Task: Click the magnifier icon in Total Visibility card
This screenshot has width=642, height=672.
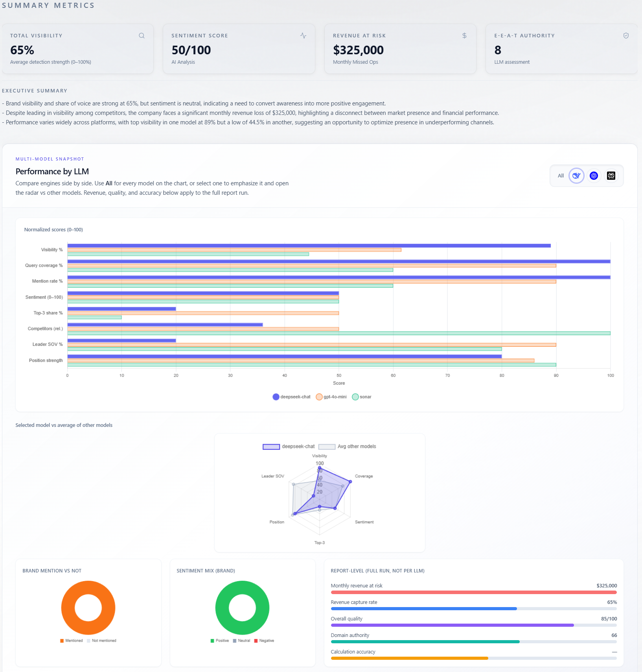Action: [142, 36]
